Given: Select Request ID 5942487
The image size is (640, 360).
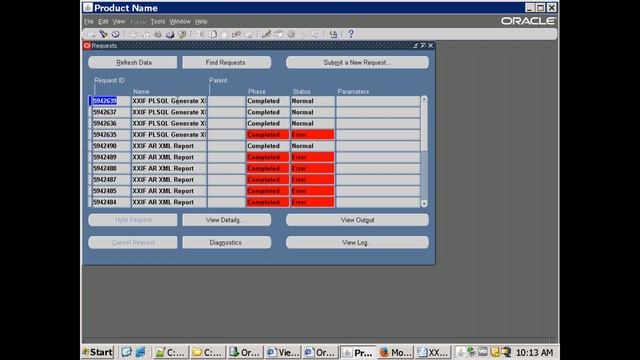Looking at the screenshot, I should [x=111, y=180].
